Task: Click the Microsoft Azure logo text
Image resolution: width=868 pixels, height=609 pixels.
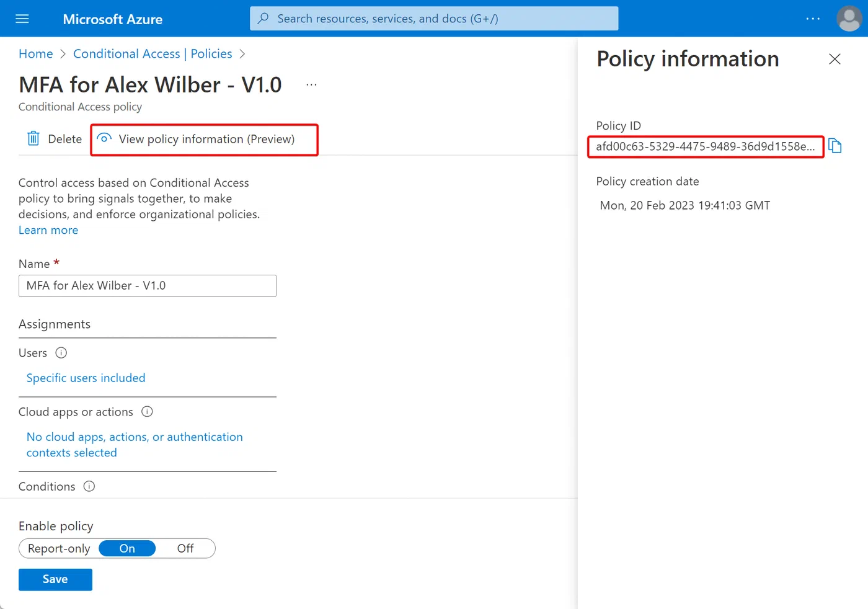Action: (x=113, y=19)
